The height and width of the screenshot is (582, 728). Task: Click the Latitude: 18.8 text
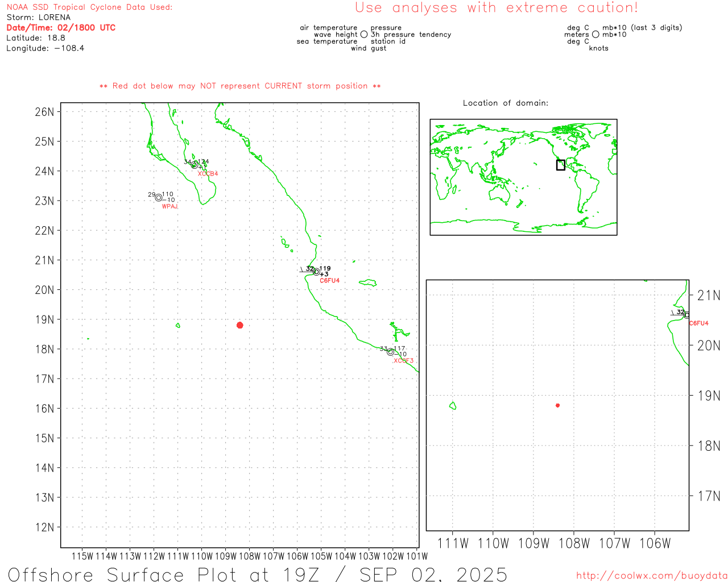coord(36,38)
